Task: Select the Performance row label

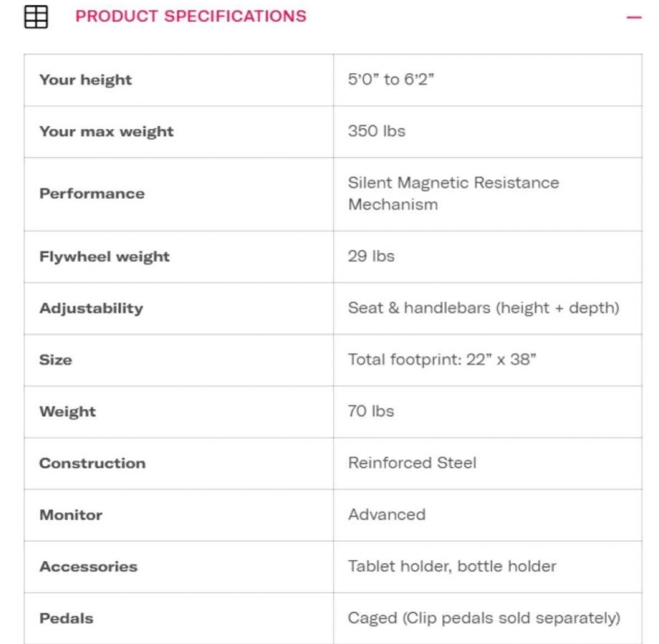Action: [92, 194]
